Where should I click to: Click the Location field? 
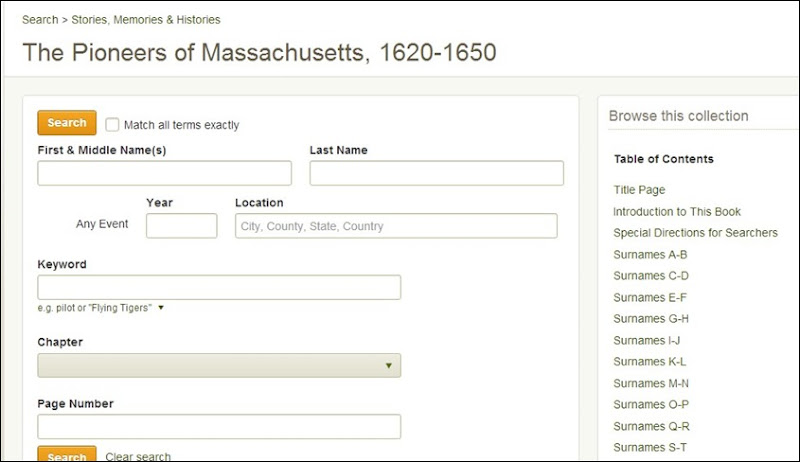tap(396, 226)
